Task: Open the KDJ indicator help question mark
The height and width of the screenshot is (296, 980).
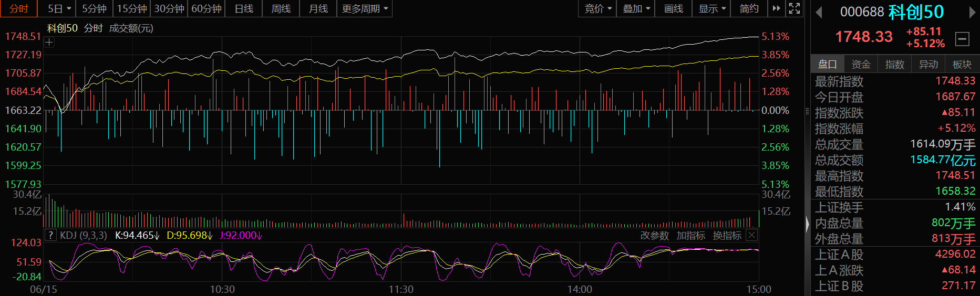Action: 50,235
